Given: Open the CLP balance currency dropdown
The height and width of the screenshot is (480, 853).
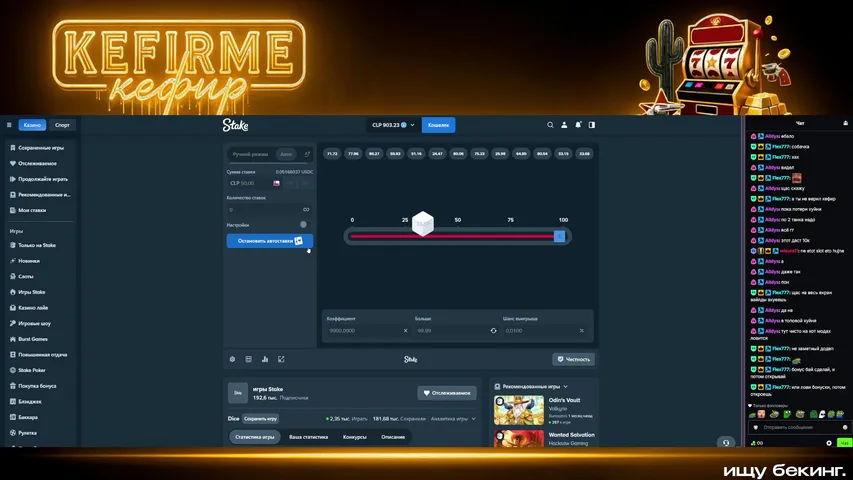Looking at the screenshot, I should click(x=393, y=125).
